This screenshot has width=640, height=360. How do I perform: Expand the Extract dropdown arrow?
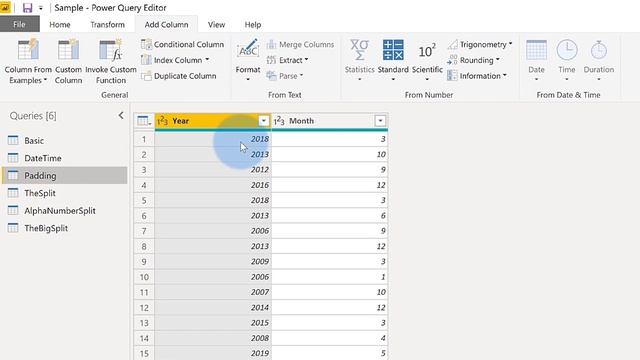point(306,60)
